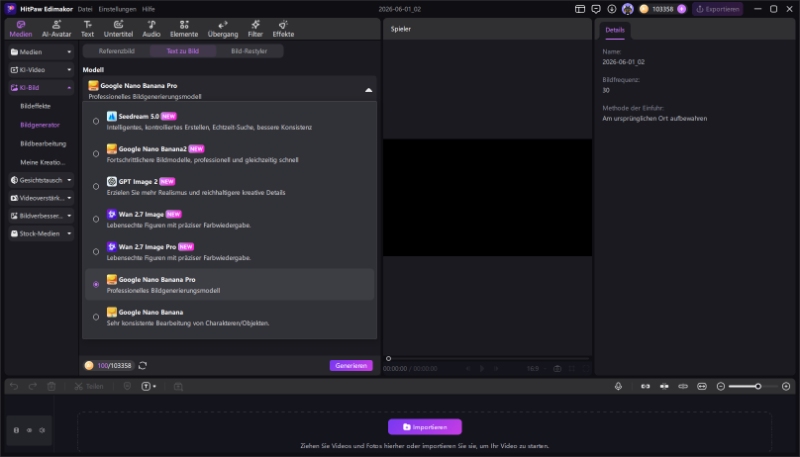Open the Effekte panel
This screenshot has height=457, width=800.
click(283, 29)
